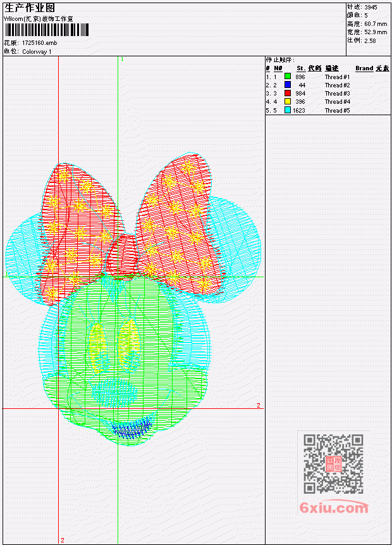Image resolution: width=392 pixels, height=545 pixels.
Task: Select the 'Thread #3' description text
Action: 337,94
